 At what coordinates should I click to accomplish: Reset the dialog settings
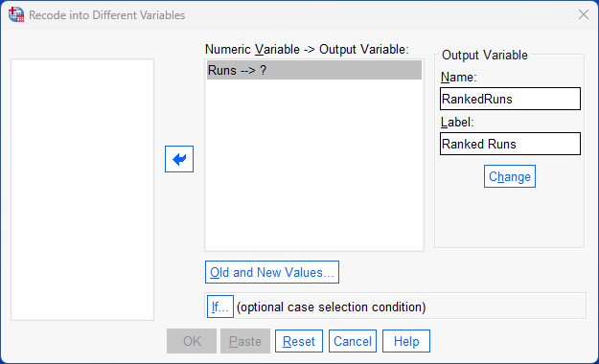299,341
